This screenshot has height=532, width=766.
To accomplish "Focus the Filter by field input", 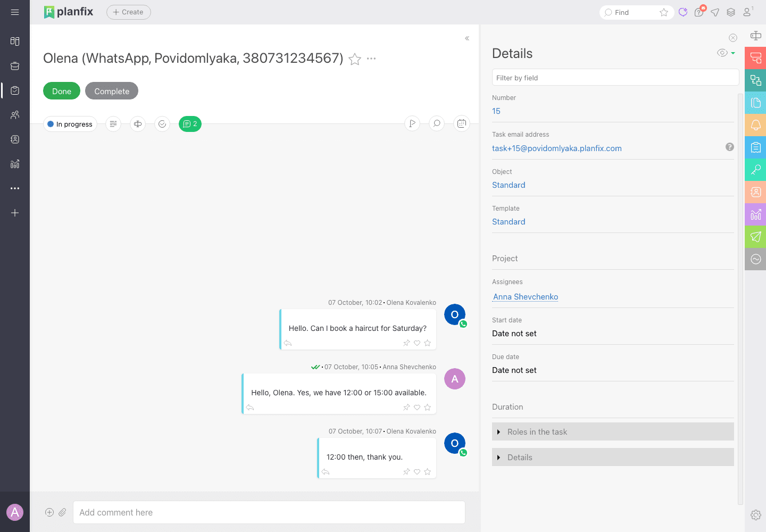I will pyautogui.click(x=615, y=78).
